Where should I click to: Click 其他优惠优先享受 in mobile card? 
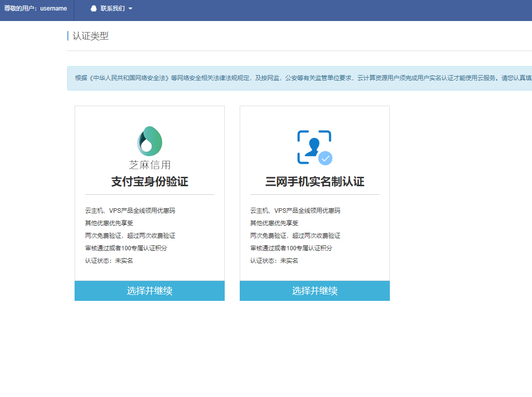[274, 223]
